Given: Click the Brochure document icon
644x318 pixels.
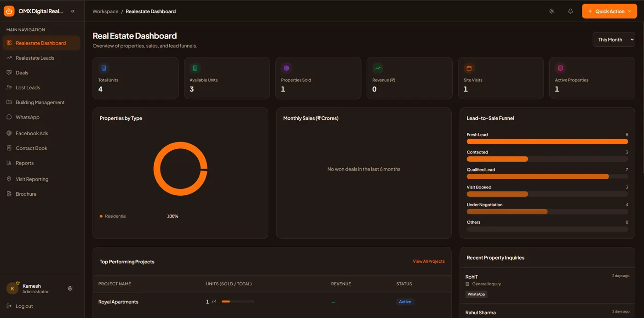Looking at the screenshot, I should (9, 194).
